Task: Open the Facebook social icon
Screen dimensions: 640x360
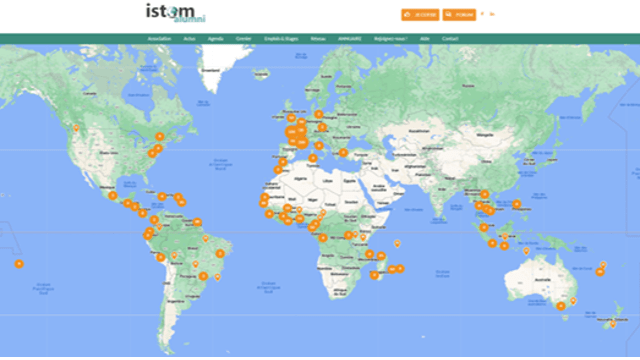Action: [x=482, y=14]
